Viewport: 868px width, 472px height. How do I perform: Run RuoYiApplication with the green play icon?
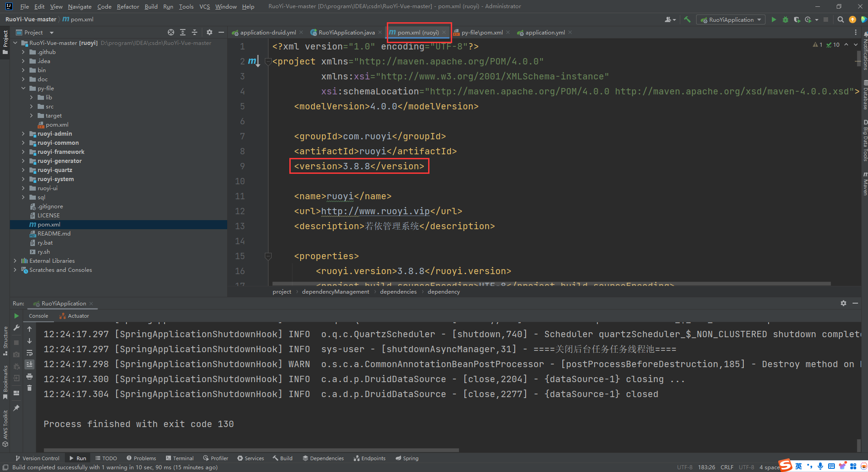coord(774,20)
